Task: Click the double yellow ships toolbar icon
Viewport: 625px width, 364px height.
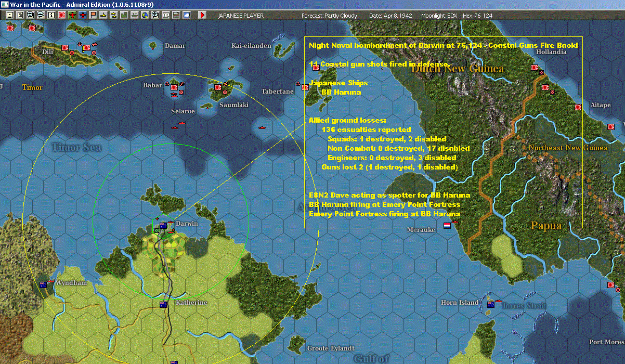Action: tap(114, 15)
